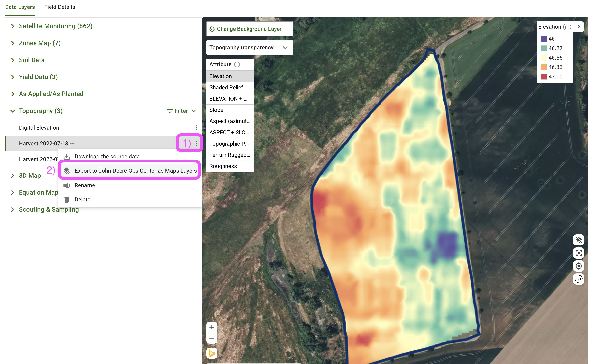Switch to the Field Details tab
The height and width of the screenshot is (364, 589).
click(x=60, y=7)
